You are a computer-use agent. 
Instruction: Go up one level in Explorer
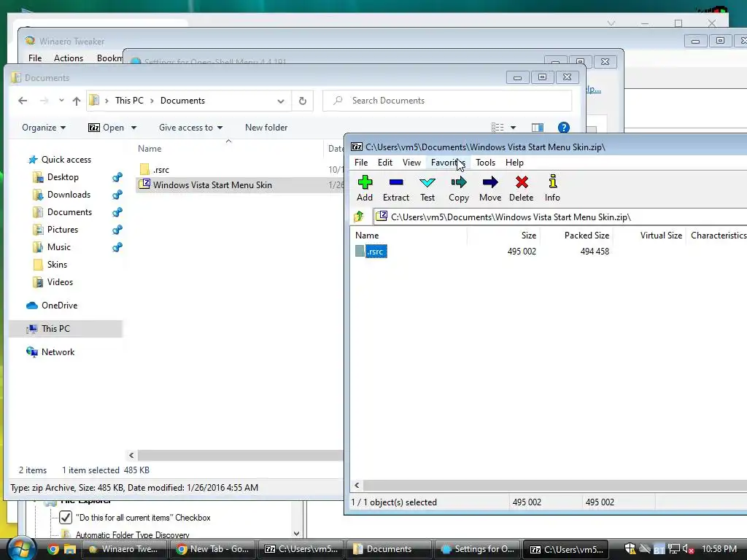coord(76,101)
